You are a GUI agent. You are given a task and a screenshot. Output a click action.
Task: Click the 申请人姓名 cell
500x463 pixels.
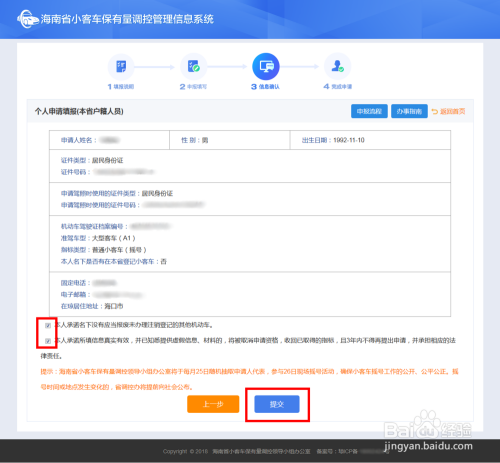109,140
